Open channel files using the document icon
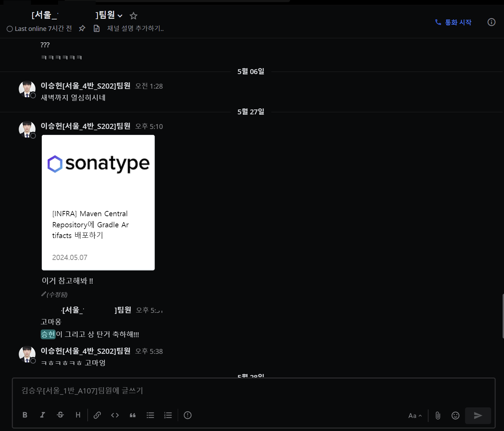 coord(97,29)
